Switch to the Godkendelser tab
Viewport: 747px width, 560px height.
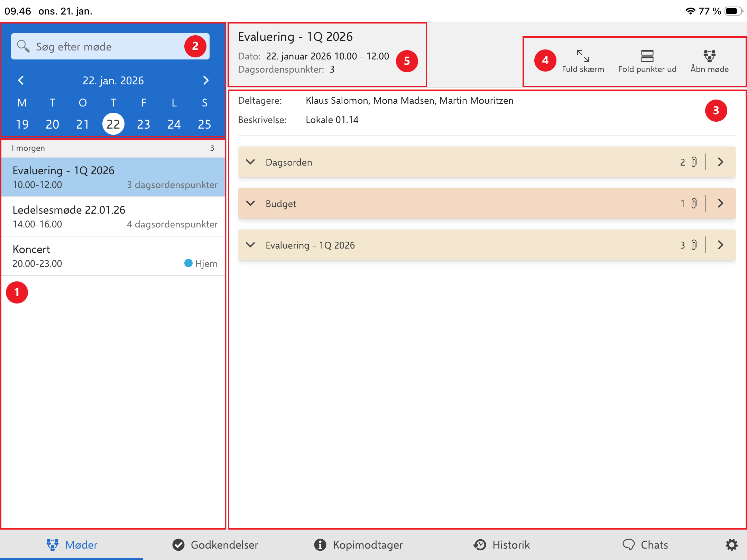tap(215, 545)
